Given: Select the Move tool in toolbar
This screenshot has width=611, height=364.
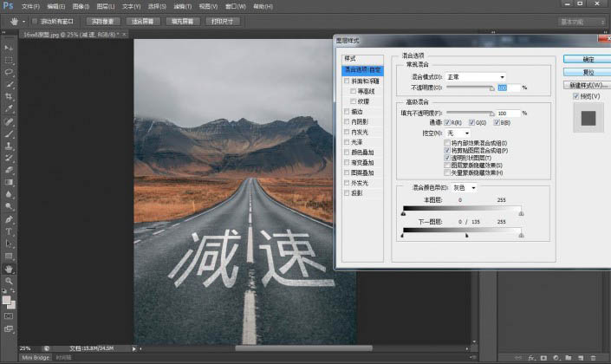Looking at the screenshot, I should click(9, 48).
